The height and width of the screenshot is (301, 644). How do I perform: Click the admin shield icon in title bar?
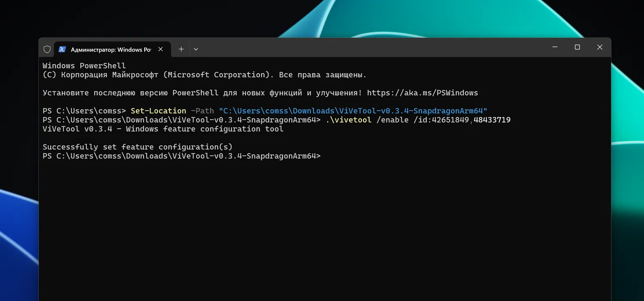tap(47, 49)
